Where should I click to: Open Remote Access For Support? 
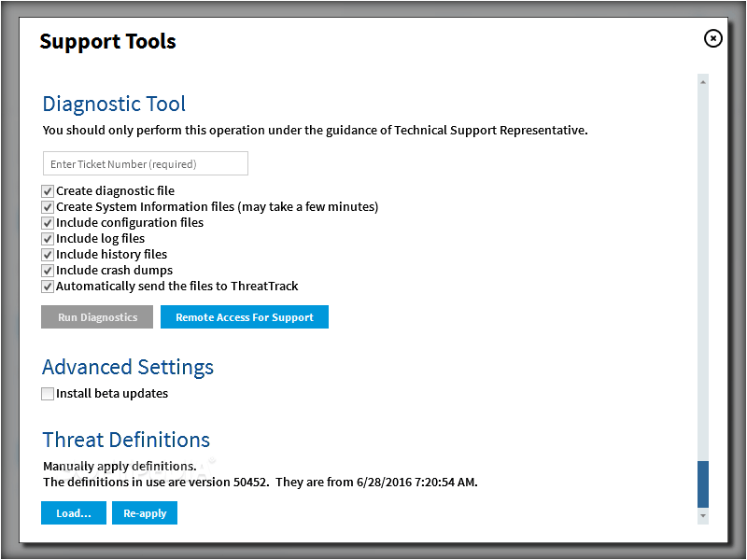coord(245,317)
